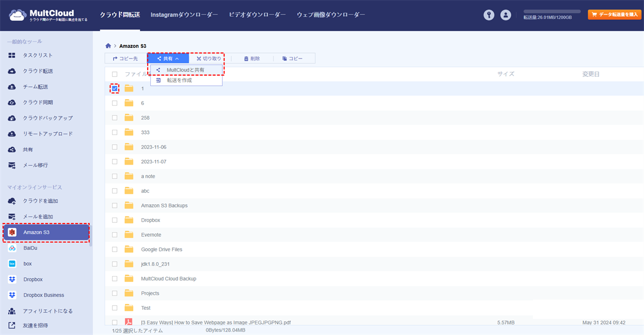Open the jdk1.8.0_231 folder
The width and height of the screenshot is (644, 335).
[155, 264]
